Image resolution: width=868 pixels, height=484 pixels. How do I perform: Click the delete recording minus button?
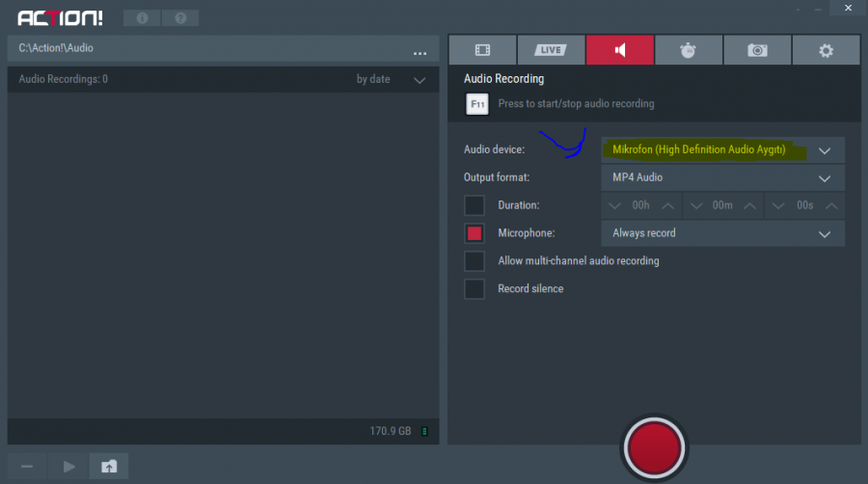click(x=27, y=467)
